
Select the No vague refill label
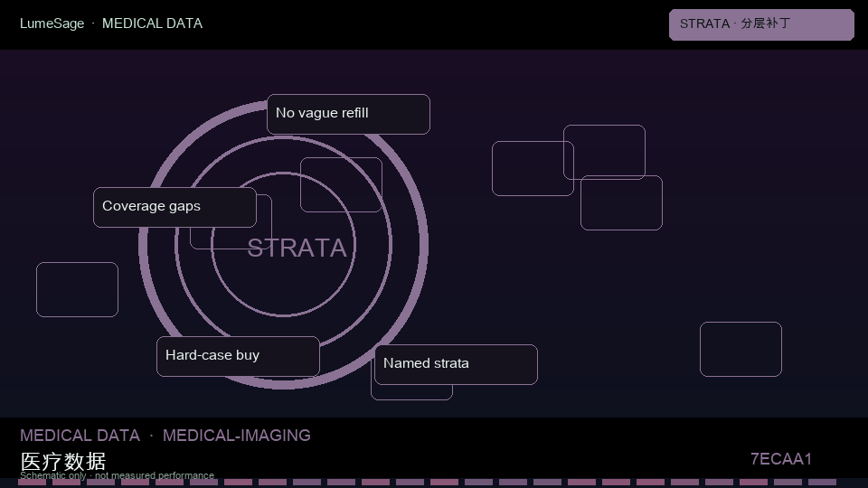tap(348, 114)
